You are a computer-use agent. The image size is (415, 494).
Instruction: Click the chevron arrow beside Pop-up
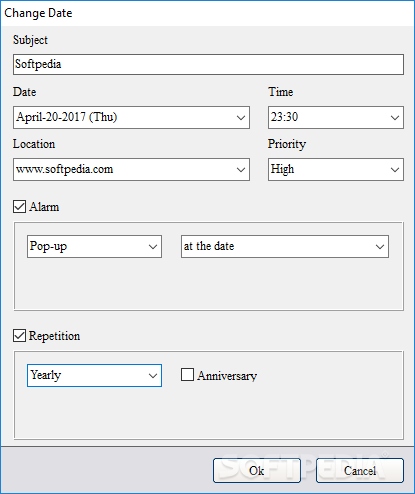[x=153, y=247]
